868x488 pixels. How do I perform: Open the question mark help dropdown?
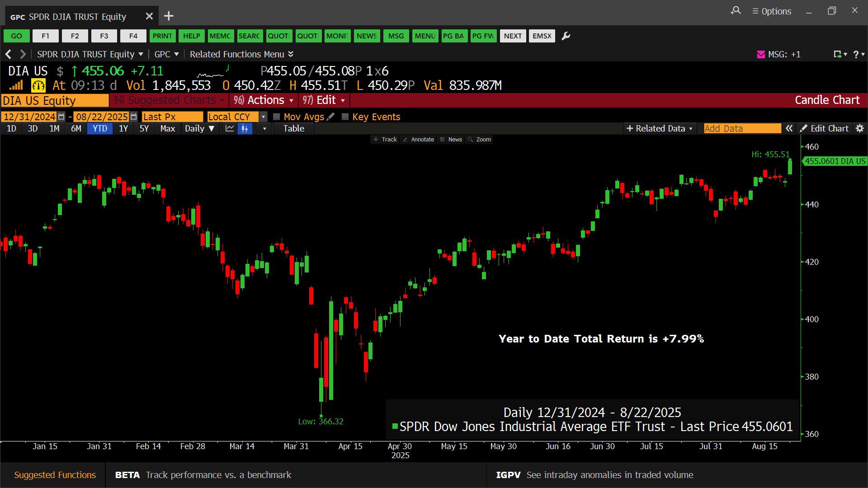[859, 54]
